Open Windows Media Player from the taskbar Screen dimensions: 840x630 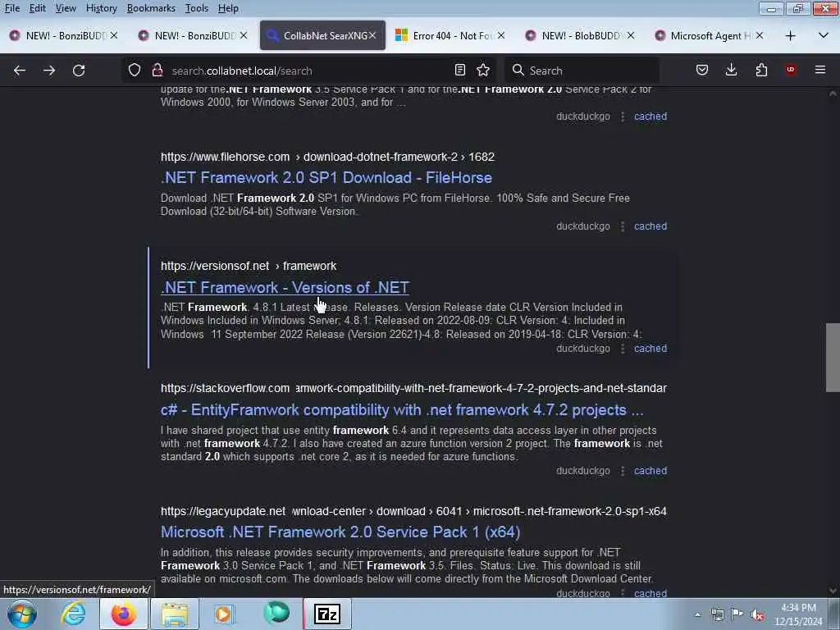224,614
